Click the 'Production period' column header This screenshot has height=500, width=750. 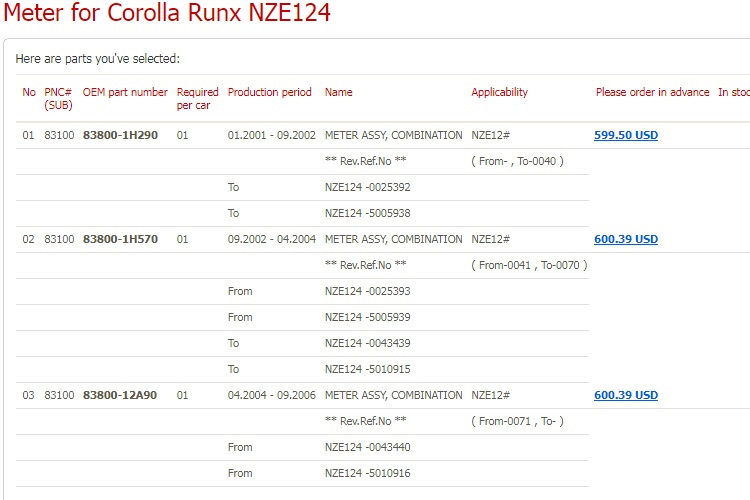[269, 92]
